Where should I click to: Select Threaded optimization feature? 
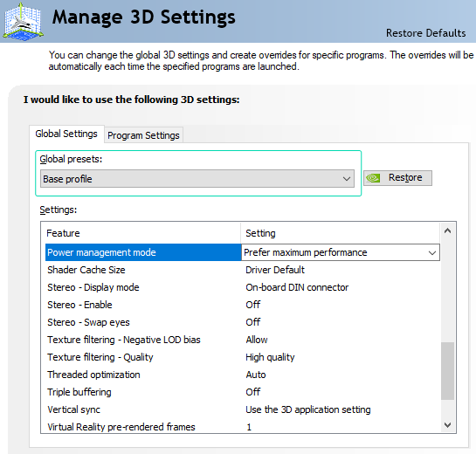pyautogui.click(x=93, y=375)
